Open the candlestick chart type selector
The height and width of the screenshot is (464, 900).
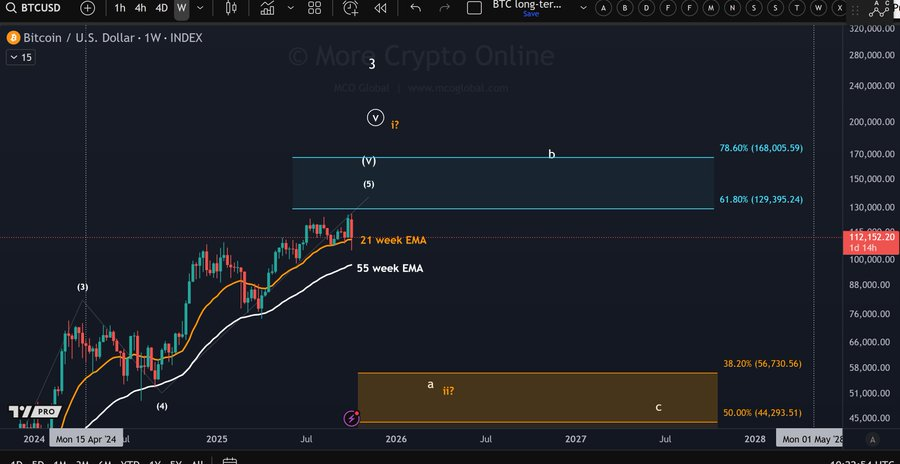click(232, 8)
